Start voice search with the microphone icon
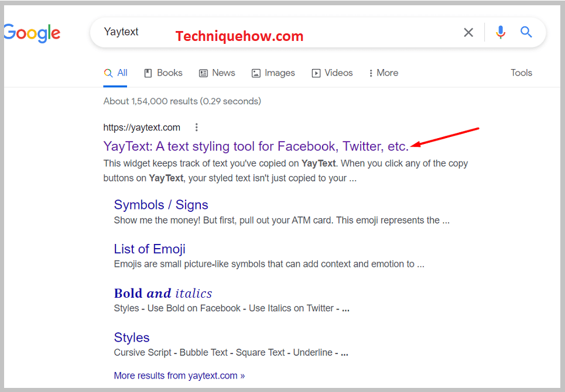The width and height of the screenshot is (565, 392). 500,32
